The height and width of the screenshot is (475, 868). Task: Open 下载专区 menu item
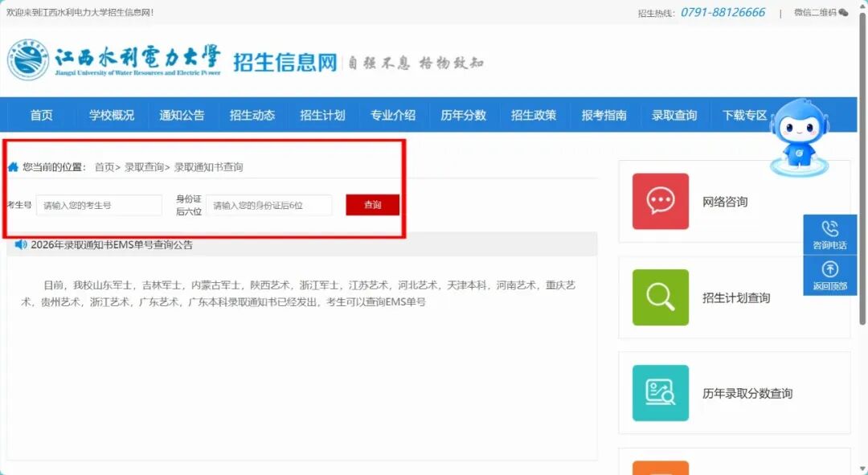744,115
